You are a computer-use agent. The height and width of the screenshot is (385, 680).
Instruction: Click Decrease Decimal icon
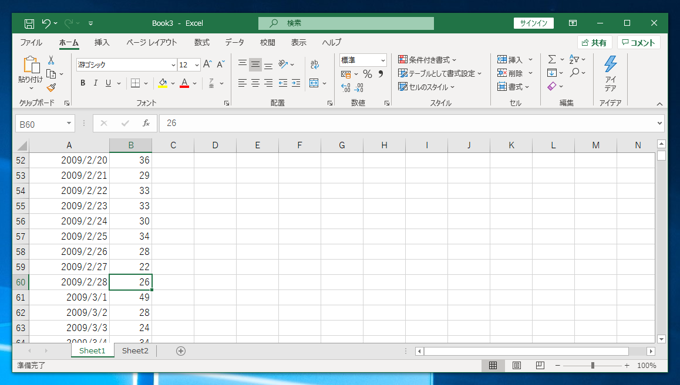(x=359, y=88)
